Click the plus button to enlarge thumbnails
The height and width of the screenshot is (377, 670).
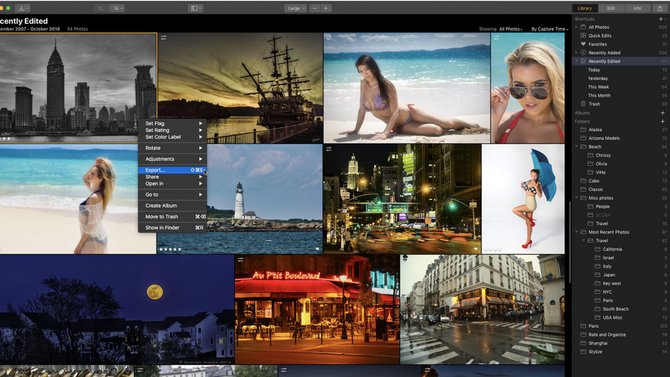(x=326, y=8)
